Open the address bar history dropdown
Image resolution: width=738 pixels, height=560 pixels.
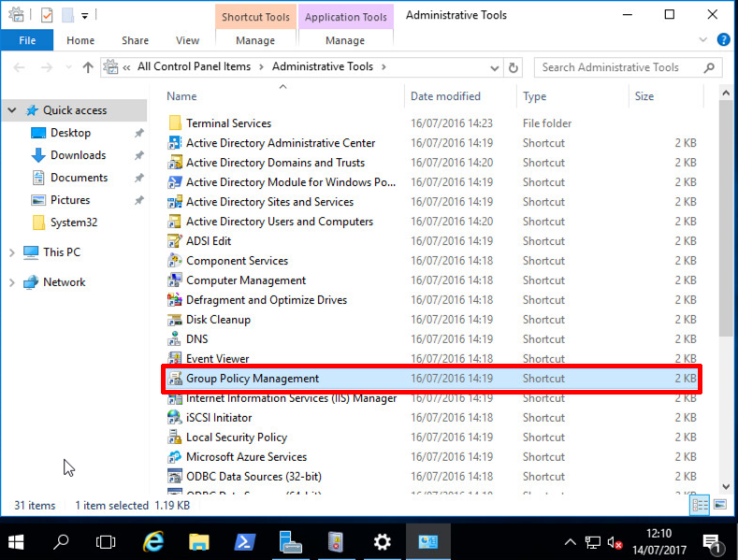pyautogui.click(x=494, y=68)
